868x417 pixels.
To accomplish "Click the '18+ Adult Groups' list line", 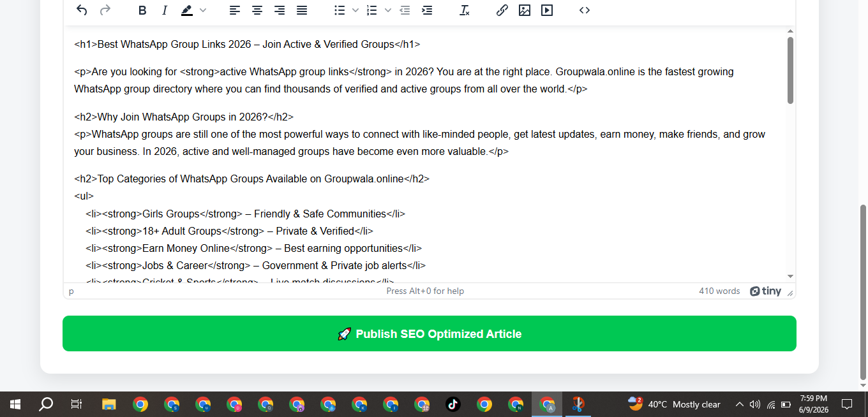I will click(230, 231).
